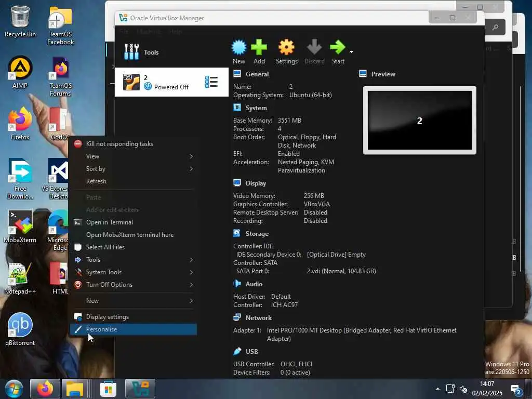The width and height of the screenshot is (532, 399).
Task: Open File Explorer from taskbar
Action: [75, 389]
